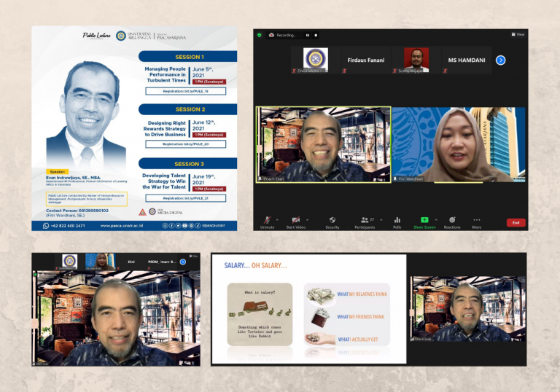560x392 pixels.
Task: Click muted mic icon on Firdaus Fanani tile
Action: pyautogui.click(x=344, y=71)
